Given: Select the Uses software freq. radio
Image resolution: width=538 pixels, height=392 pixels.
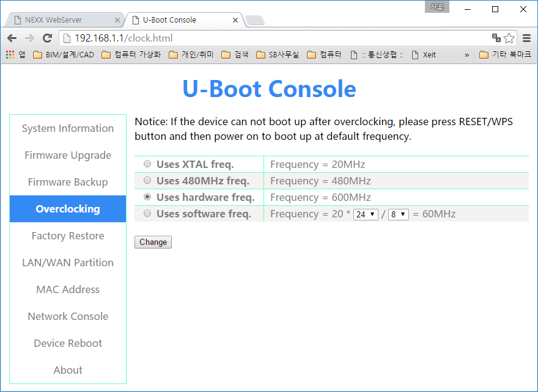Looking at the screenshot, I should click(x=147, y=214).
